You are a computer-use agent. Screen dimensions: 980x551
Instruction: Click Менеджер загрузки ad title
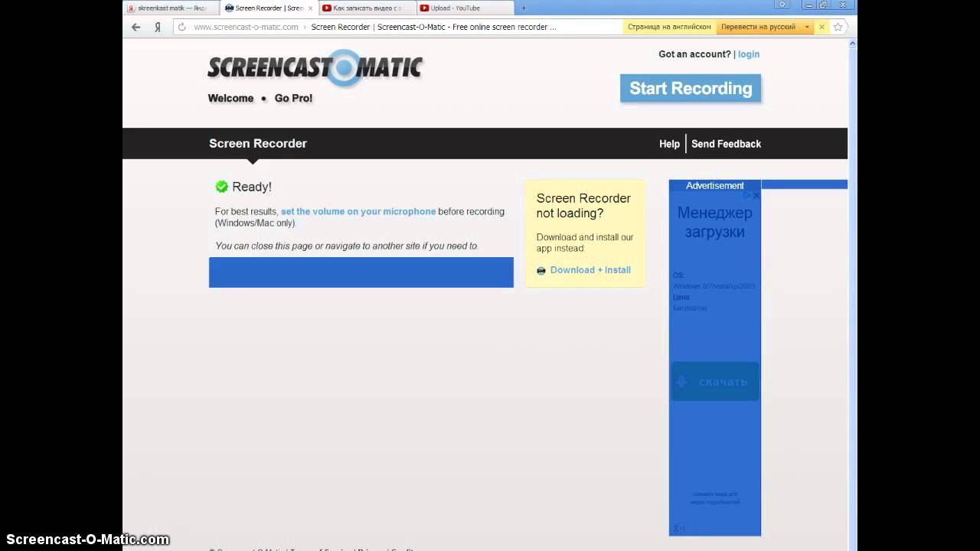point(715,222)
